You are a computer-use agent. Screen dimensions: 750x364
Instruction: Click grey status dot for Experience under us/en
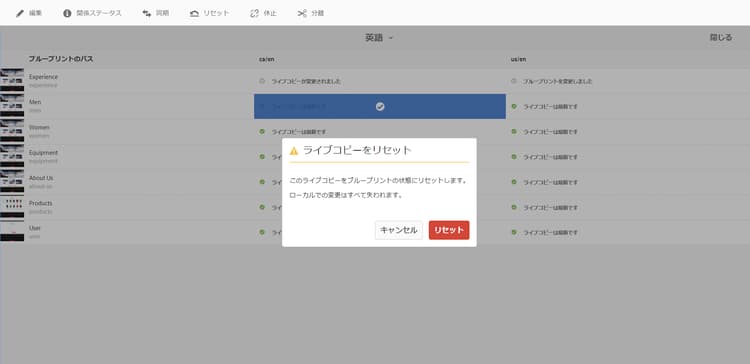(x=514, y=81)
